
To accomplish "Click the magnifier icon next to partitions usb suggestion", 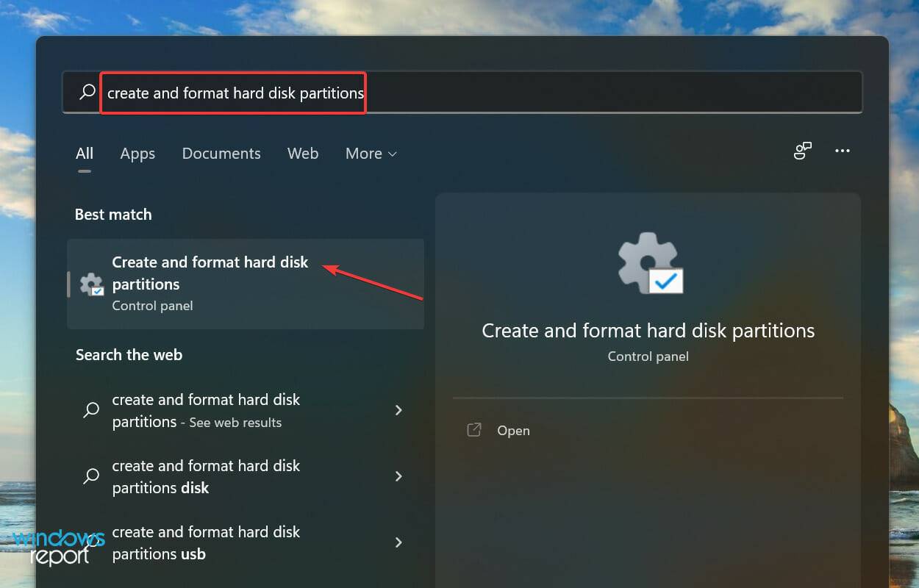I will pos(90,542).
